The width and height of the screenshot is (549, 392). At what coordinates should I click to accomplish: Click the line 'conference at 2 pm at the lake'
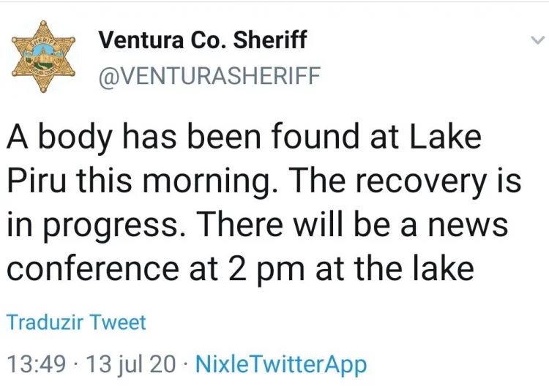pyautogui.click(x=241, y=268)
